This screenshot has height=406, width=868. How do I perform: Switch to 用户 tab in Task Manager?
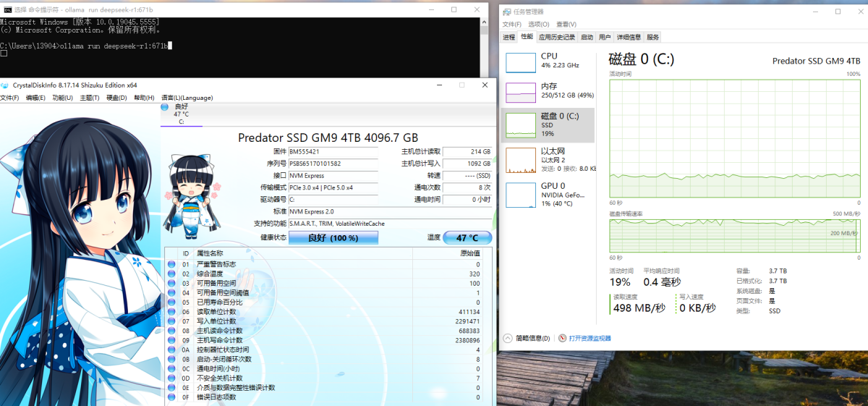[x=605, y=37]
